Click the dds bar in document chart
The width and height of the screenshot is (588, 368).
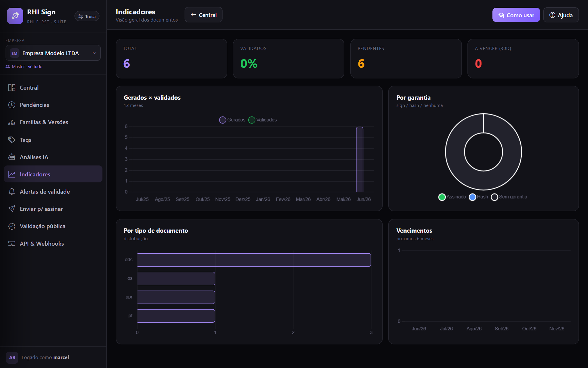point(254,260)
